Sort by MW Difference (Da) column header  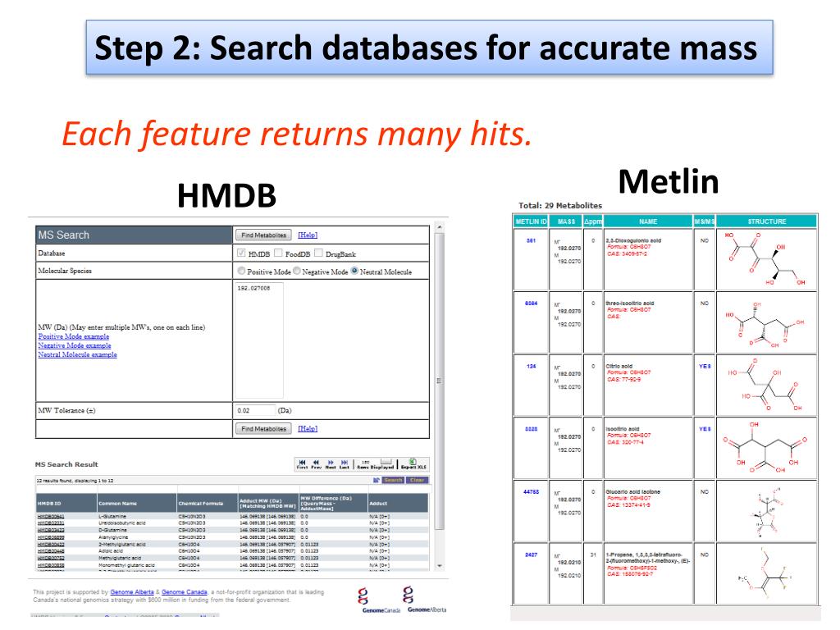333,504
